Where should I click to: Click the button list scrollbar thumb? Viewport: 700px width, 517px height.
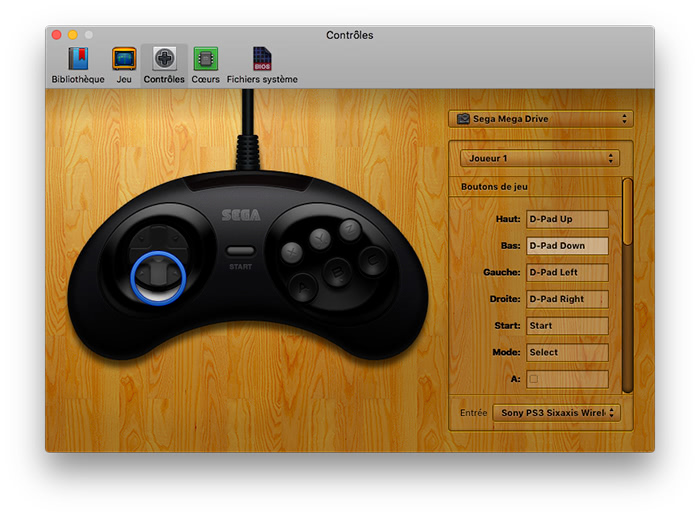click(x=627, y=211)
